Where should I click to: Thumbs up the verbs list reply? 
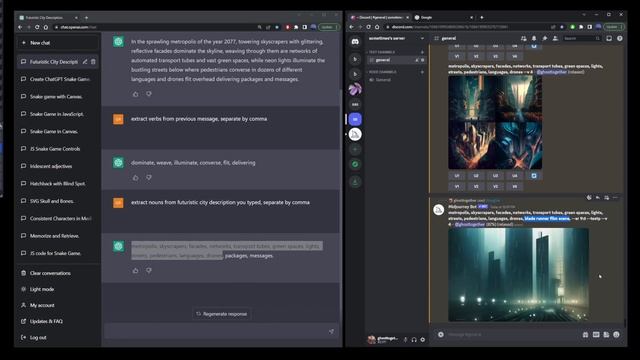point(136,178)
